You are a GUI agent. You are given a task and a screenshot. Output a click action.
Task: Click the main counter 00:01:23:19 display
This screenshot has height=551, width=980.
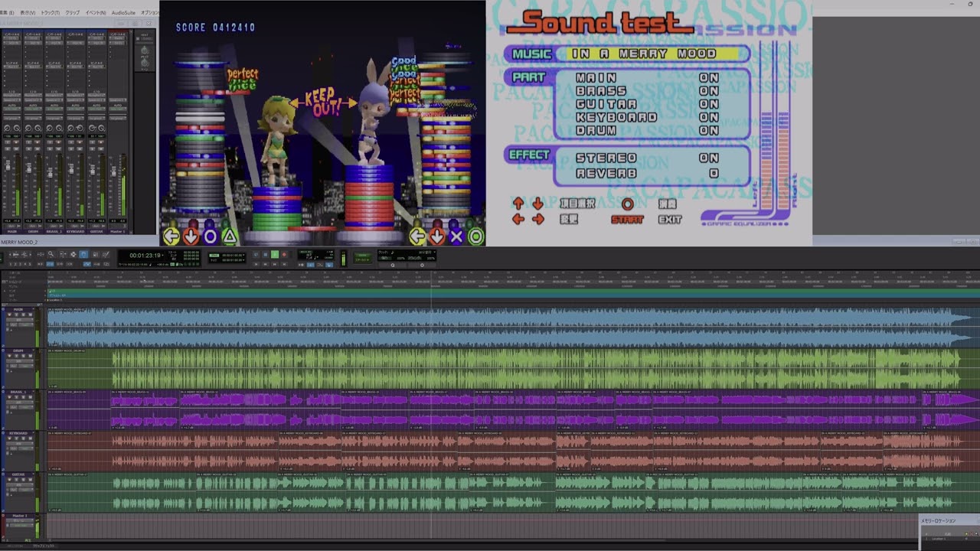click(x=145, y=255)
